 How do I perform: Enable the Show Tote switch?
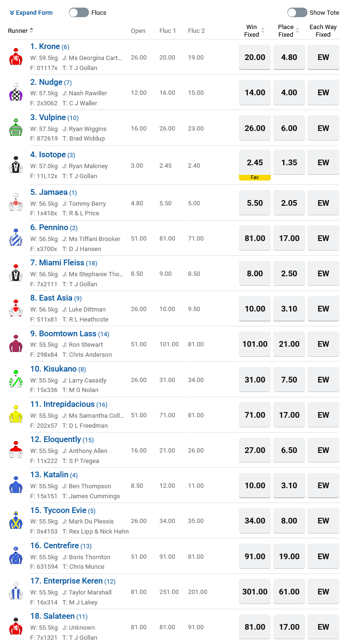coord(297,12)
